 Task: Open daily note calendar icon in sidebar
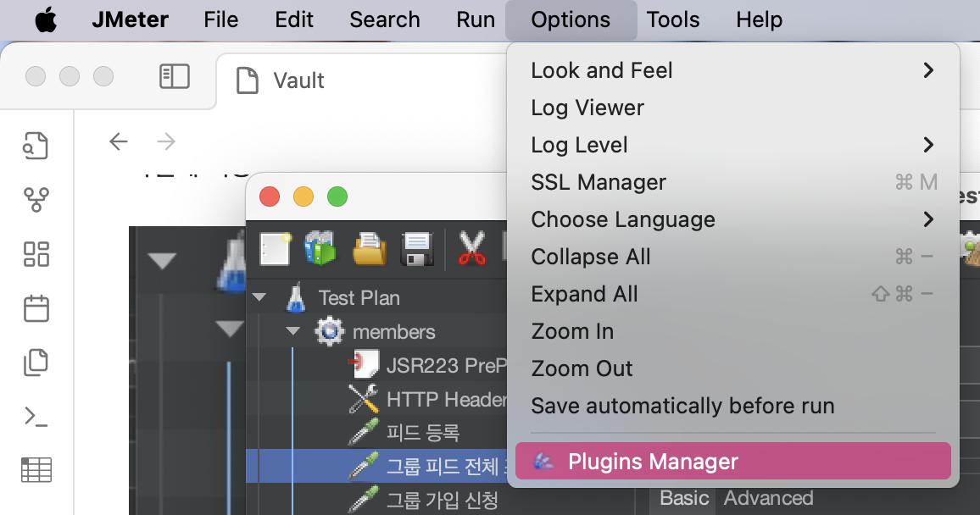[x=36, y=308]
